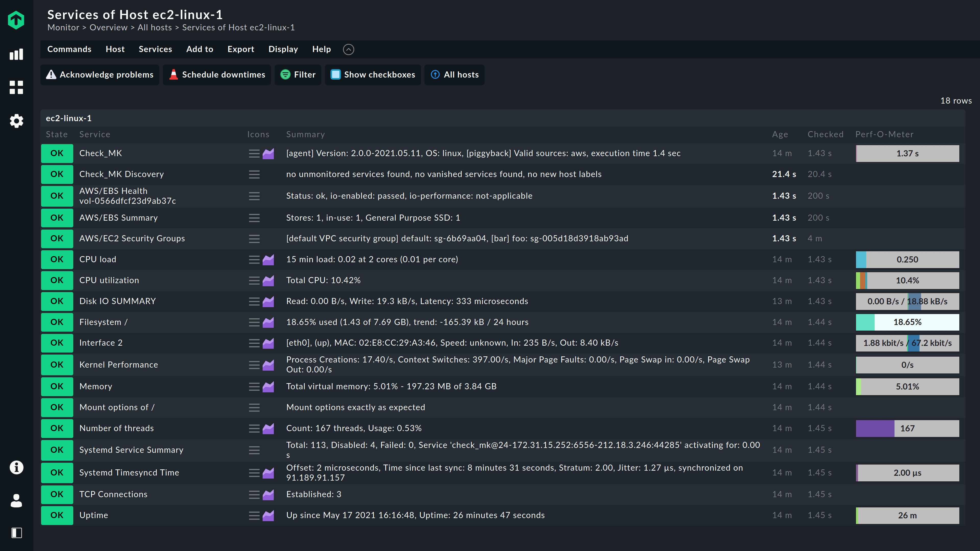
Task: Open action menu for Disk IO SUMMARY
Action: [x=254, y=302]
